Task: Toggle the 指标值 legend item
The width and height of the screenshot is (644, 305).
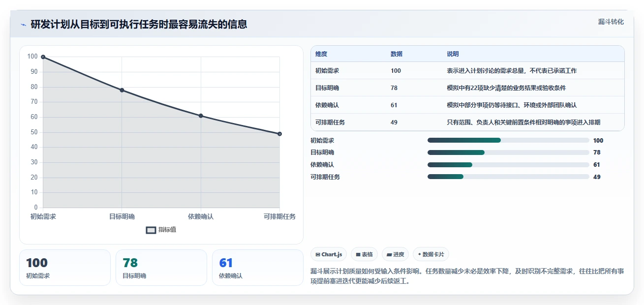Action: pyautogui.click(x=161, y=230)
